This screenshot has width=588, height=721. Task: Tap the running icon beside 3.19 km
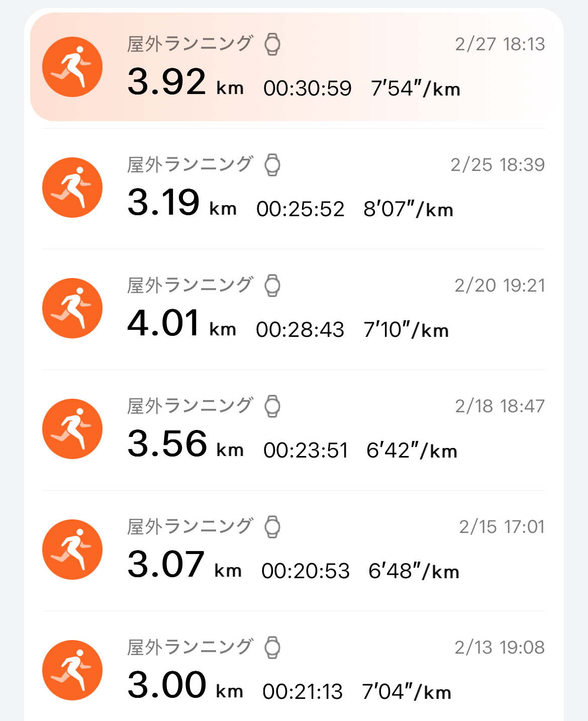coord(72,188)
